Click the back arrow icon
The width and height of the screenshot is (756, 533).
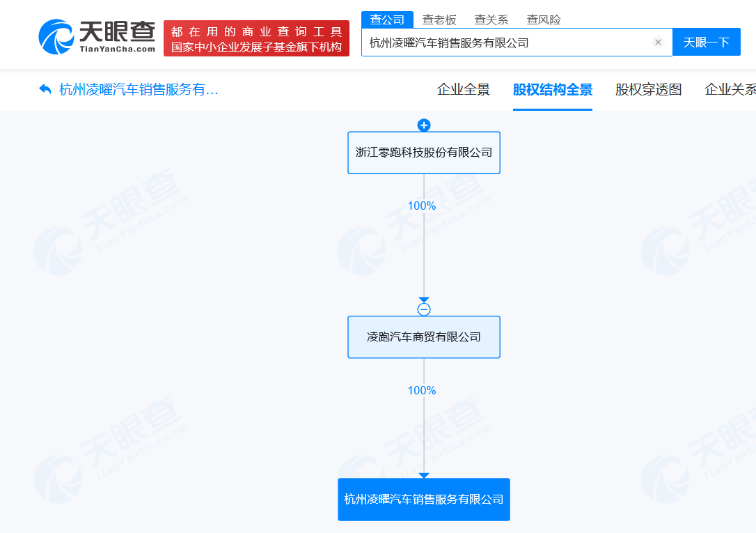[x=45, y=89]
